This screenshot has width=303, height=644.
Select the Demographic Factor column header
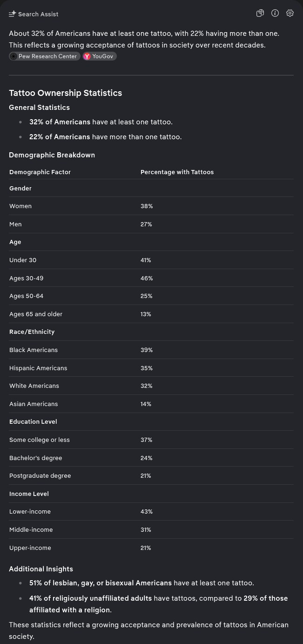40,172
